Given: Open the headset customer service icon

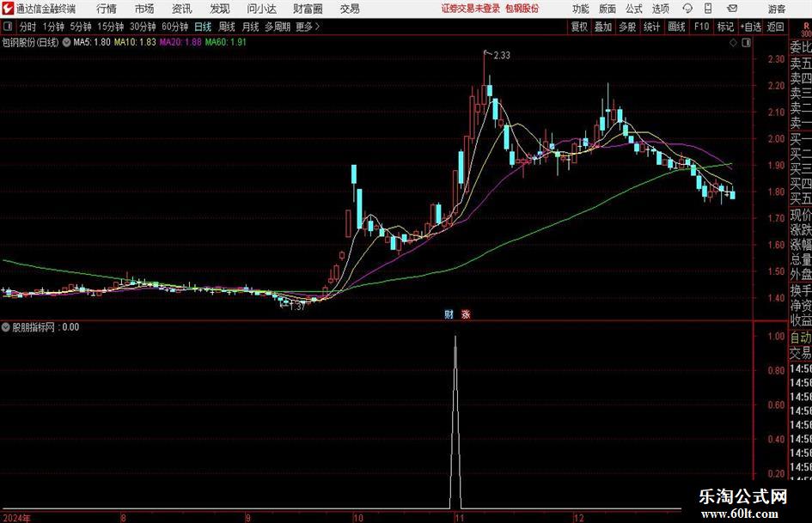Looking at the screenshot, I should pos(687,9).
